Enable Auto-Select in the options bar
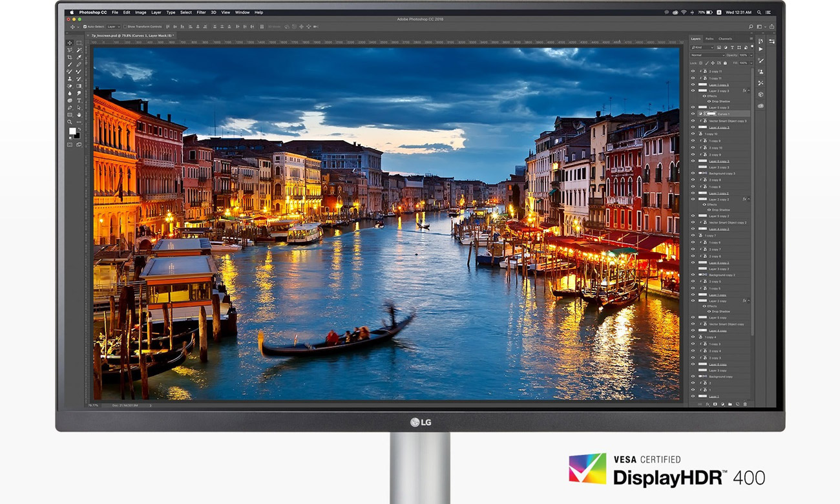The height and width of the screenshot is (504, 840). coord(85,26)
